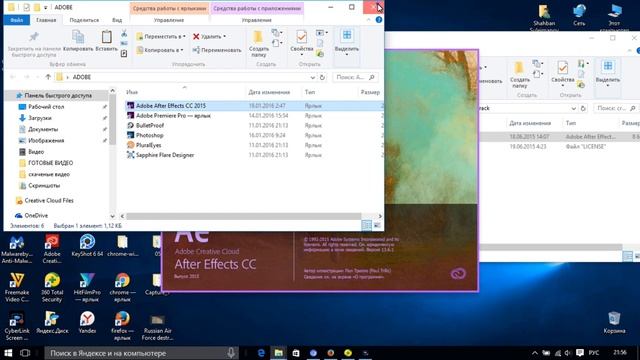Open the Store app from the taskbar
Image resolution: width=640 pixels, height=360 pixels.
click(296, 353)
